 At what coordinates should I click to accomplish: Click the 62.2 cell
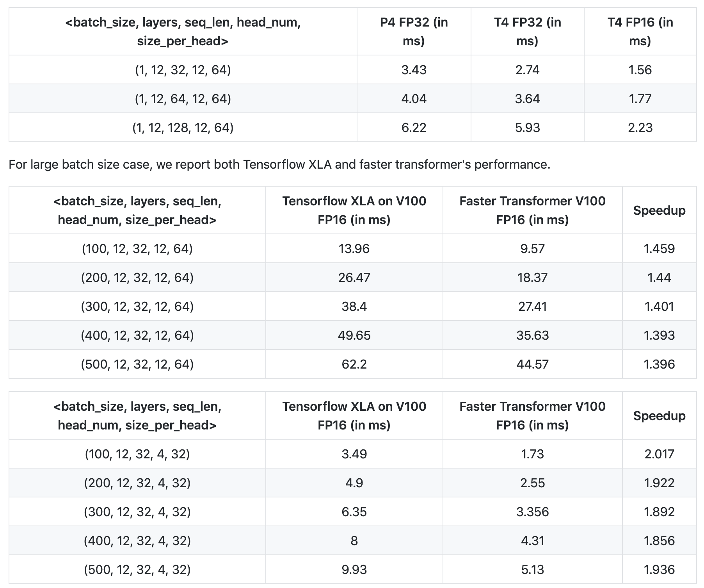click(x=354, y=364)
